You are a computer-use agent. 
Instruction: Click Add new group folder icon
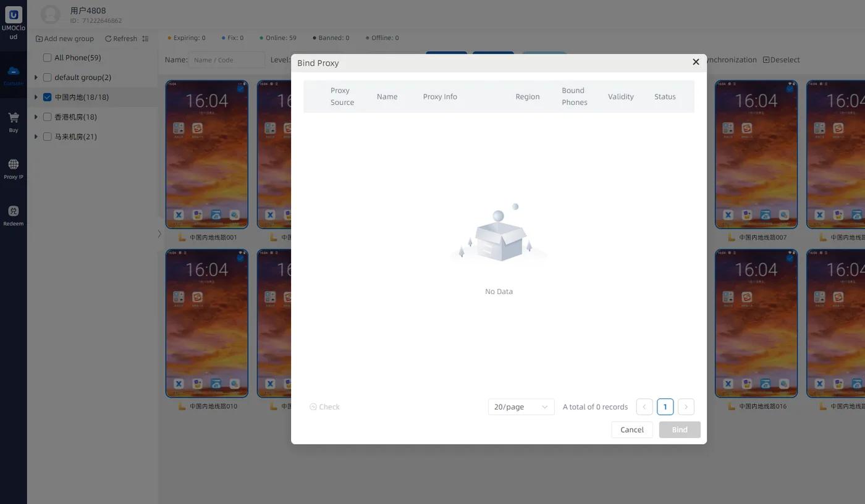39,38
